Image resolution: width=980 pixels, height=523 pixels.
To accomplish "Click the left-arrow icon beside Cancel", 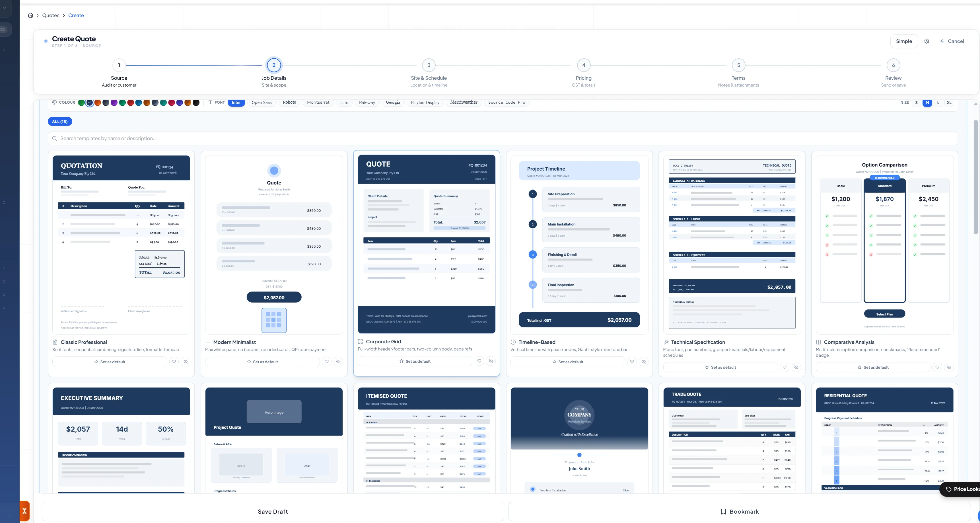I will [x=942, y=41].
